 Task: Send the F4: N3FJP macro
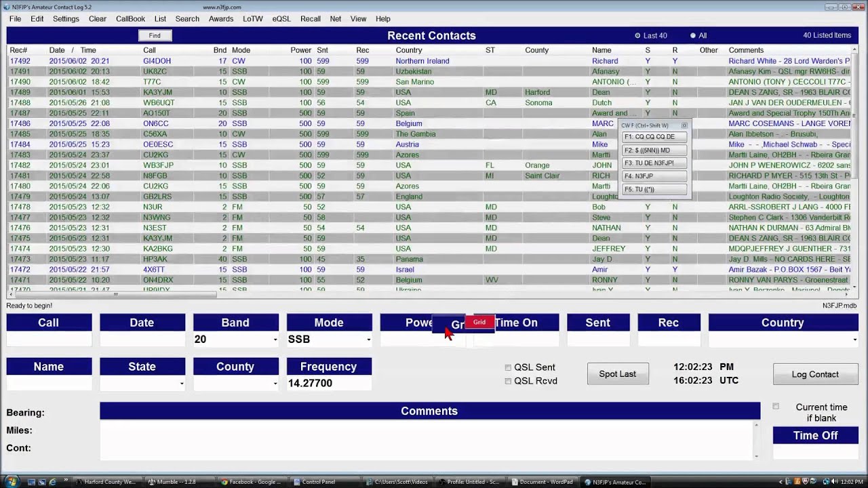tap(654, 176)
